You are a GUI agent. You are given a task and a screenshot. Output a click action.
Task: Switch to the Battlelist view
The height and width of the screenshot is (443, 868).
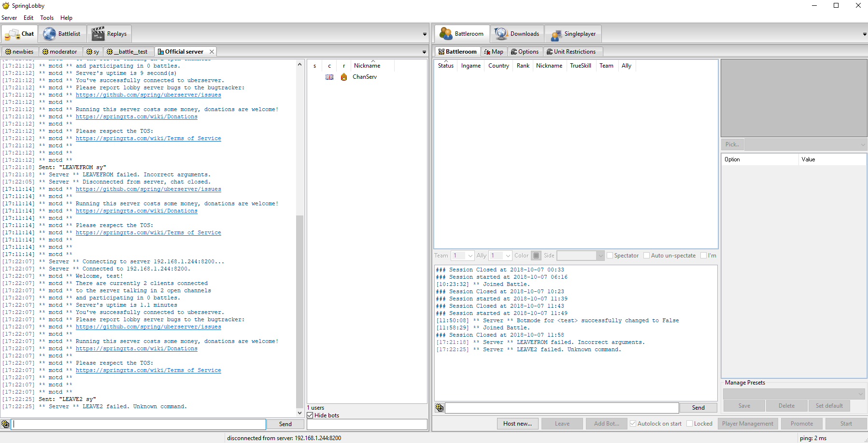coord(62,33)
